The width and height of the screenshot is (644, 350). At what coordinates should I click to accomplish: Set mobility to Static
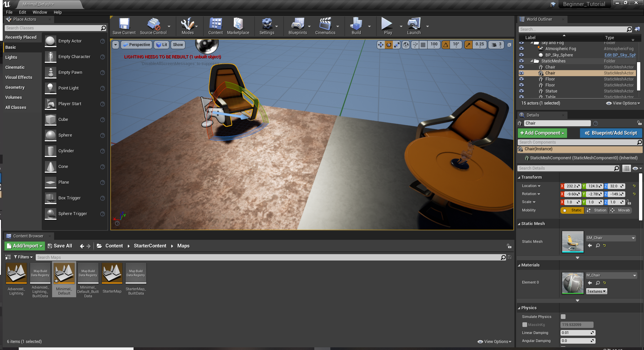coord(572,210)
